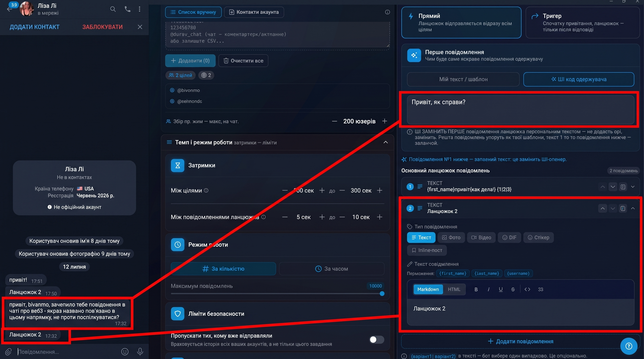This screenshot has width=644, height=359.
Task: Decrease the Між цілями maximum 300 сек
Action: [x=342, y=190]
